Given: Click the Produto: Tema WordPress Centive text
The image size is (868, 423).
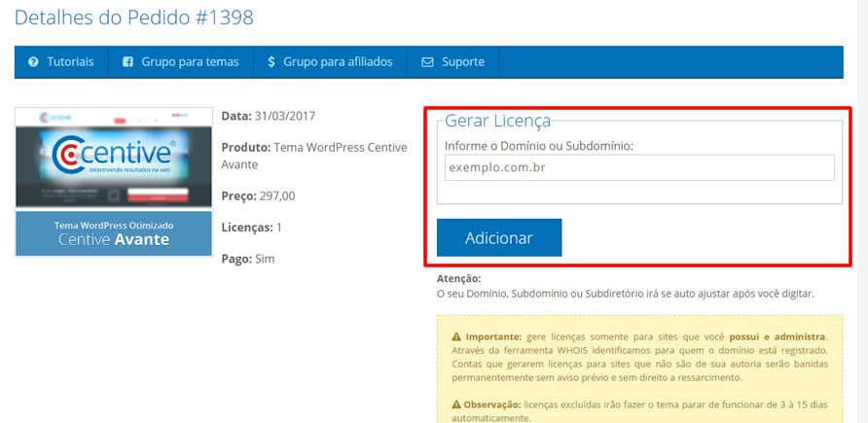Looking at the screenshot, I should [314, 148].
